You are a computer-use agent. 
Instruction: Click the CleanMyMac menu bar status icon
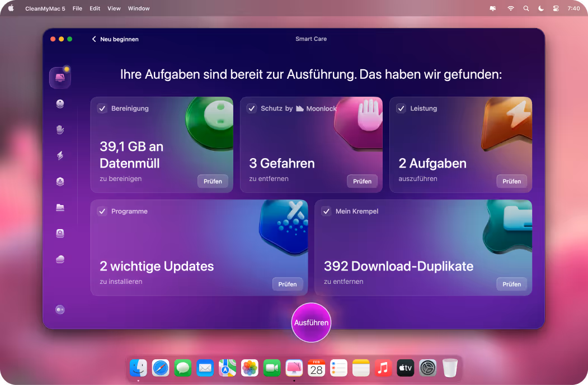(x=493, y=8)
